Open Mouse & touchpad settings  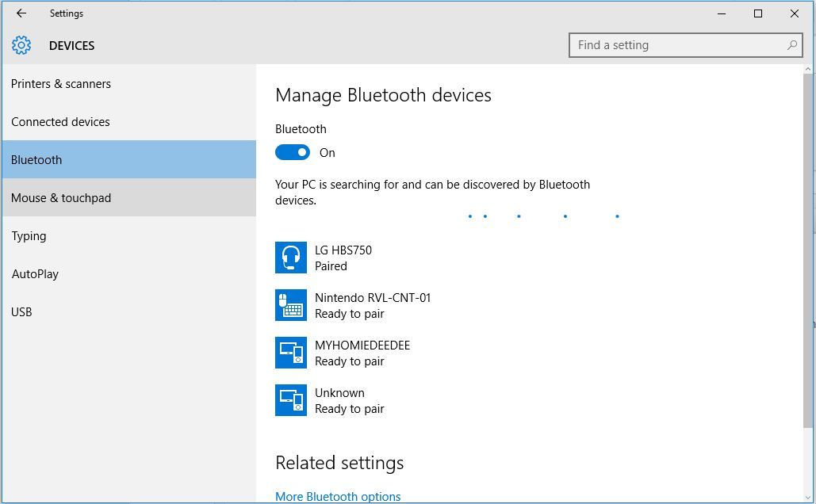click(61, 197)
